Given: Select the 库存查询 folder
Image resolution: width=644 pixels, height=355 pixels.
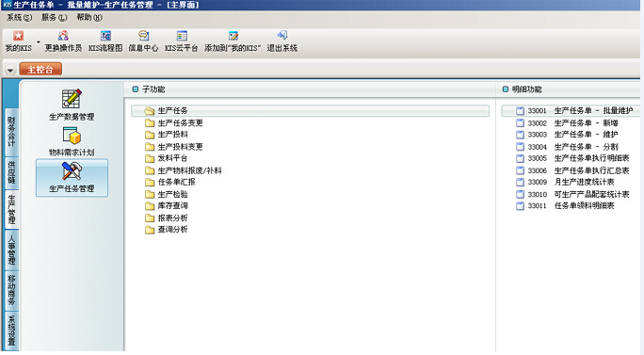Looking at the screenshot, I should click(167, 206).
